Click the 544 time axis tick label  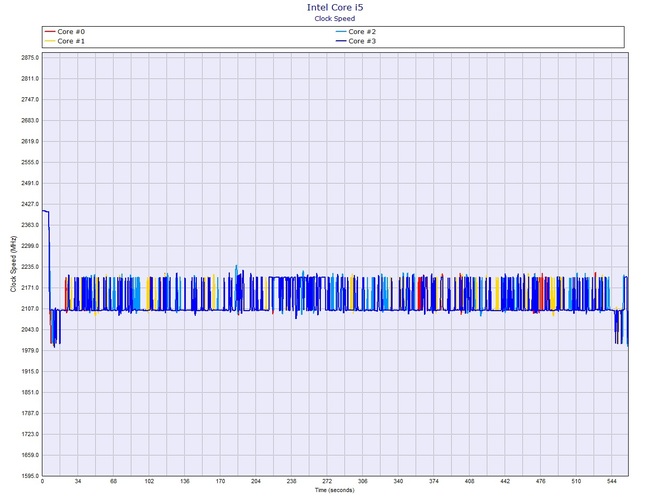611,481
